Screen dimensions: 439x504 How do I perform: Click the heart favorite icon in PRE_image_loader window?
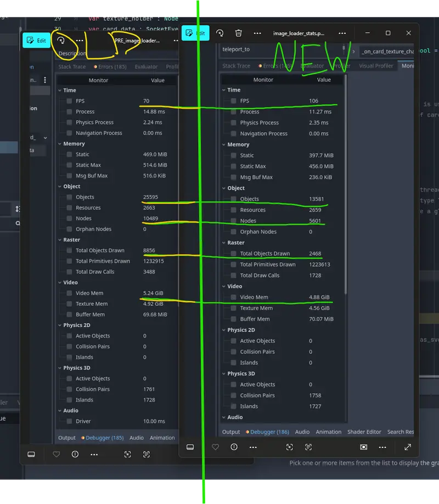point(56,454)
